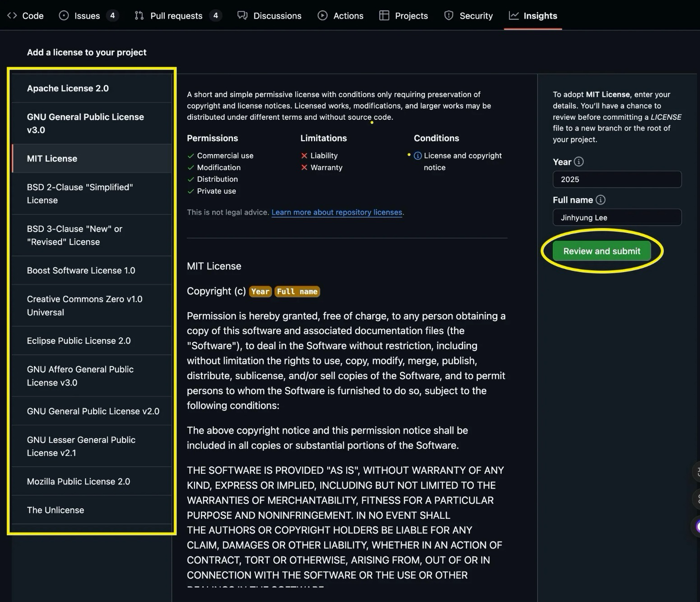Click the Warranty limitation item
The image size is (700, 602).
pyautogui.click(x=327, y=167)
